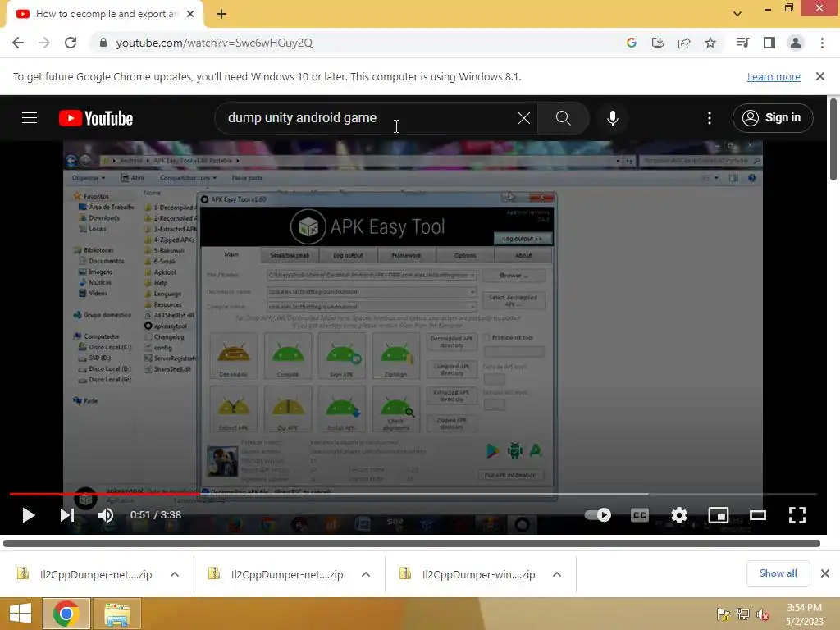Reload the current page
Viewport: 840px width, 630px height.
[x=71, y=43]
